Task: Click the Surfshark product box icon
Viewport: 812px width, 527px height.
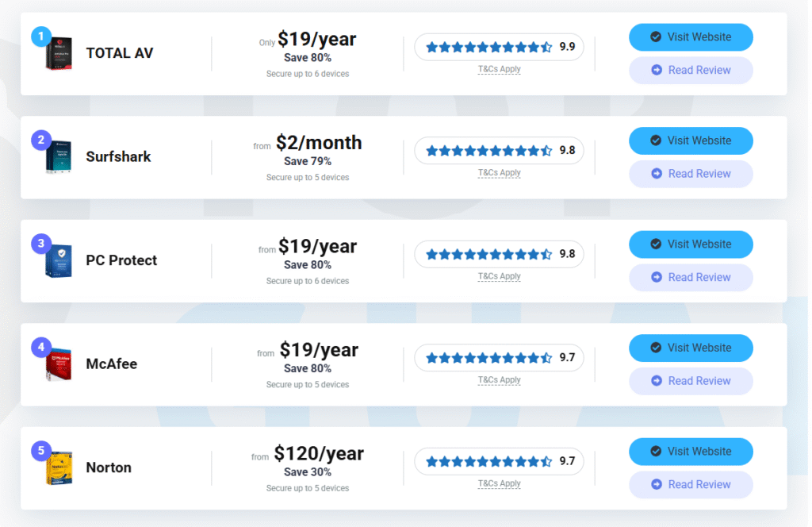Action: click(59, 158)
